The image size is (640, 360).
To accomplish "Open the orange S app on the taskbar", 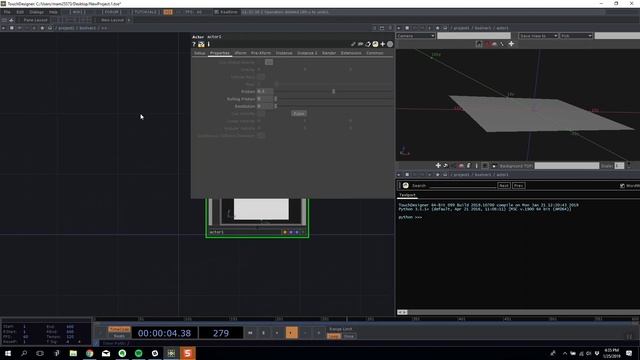I will [188, 353].
